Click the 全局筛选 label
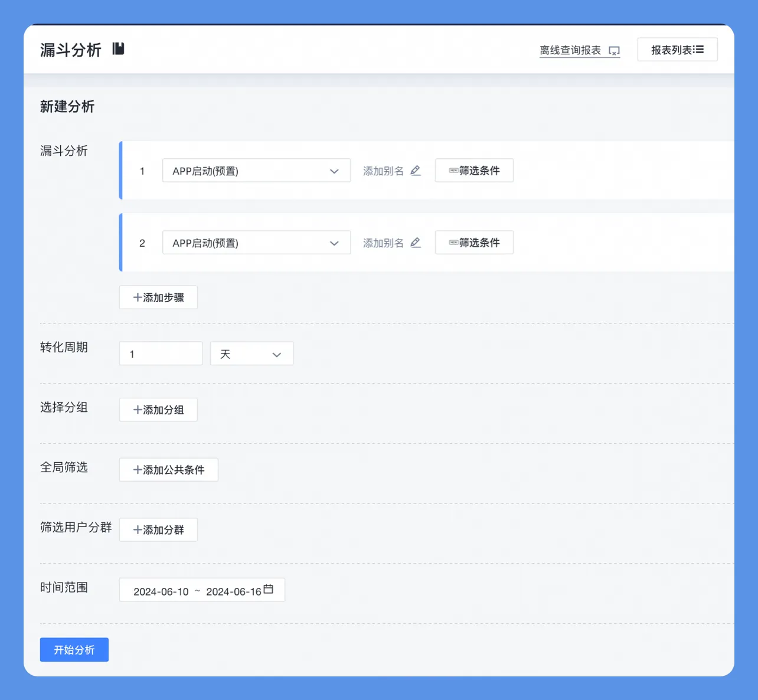Screen dimensions: 758x700 pyautogui.click(x=64, y=467)
